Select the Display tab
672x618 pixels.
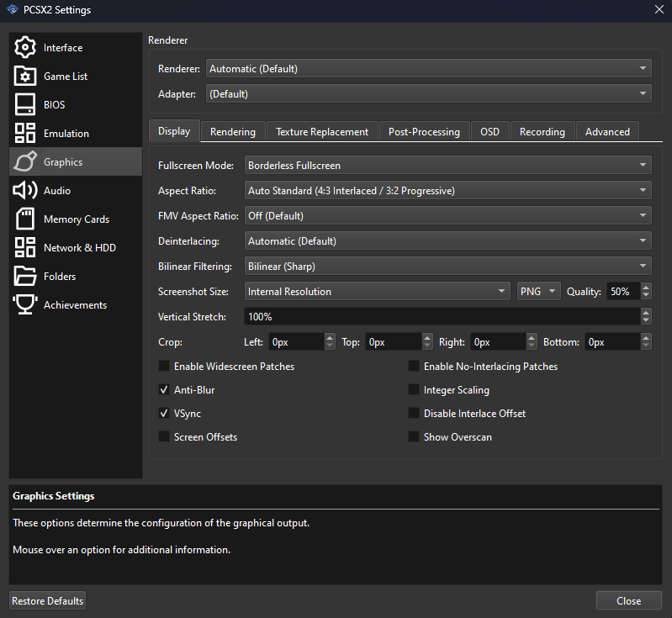(174, 130)
